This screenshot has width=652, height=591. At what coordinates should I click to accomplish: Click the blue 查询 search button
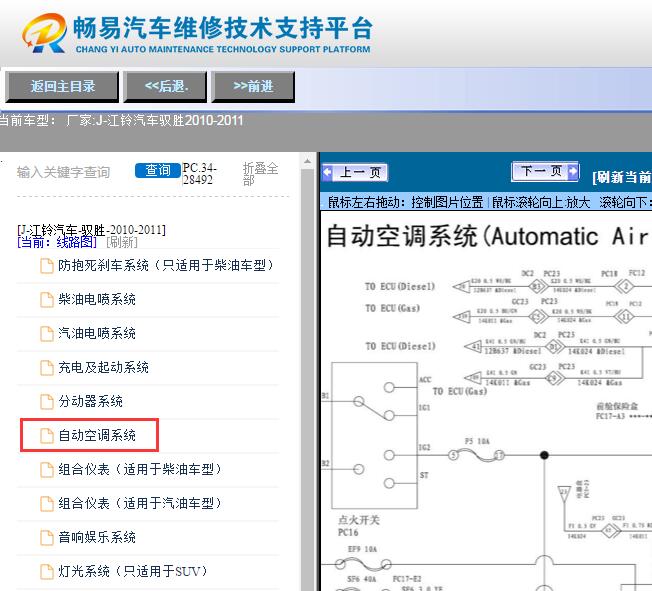[x=158, y=170]
